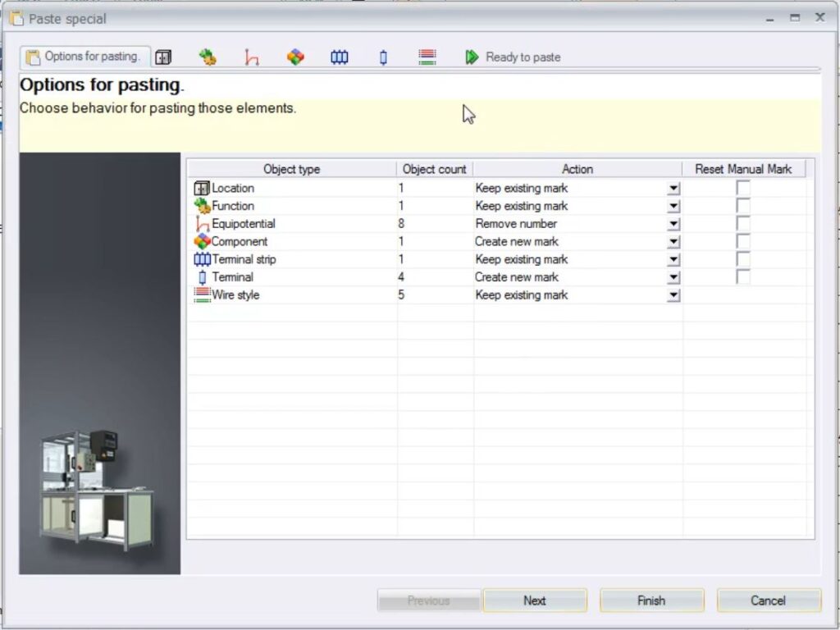The width and height of the screenshot is (840, 630).
Task: Tick Reset Manual Mark for Component
Action: click(743, 241)
